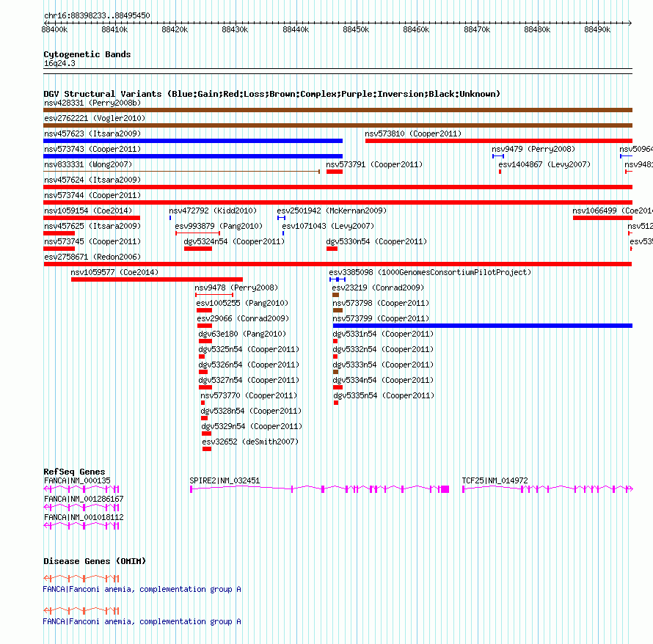653x644 pixels.
Task: Click nsv1059577 (Coe2014) label
Action: [x=114, y=272]
